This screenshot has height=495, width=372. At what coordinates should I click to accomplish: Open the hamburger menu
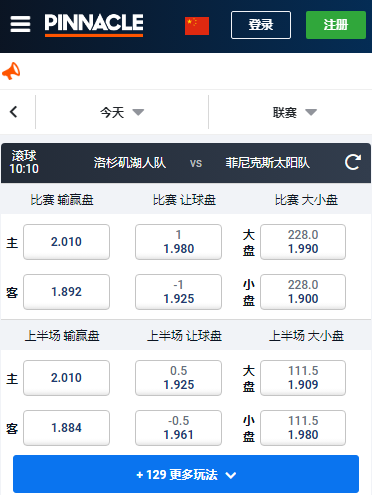(20, 24)
